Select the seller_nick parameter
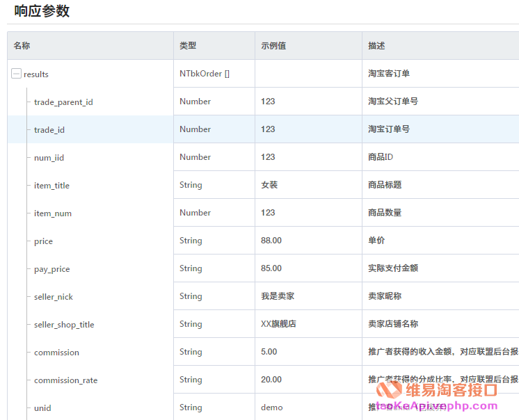This screenshot has height=420, width=519. 54,297
